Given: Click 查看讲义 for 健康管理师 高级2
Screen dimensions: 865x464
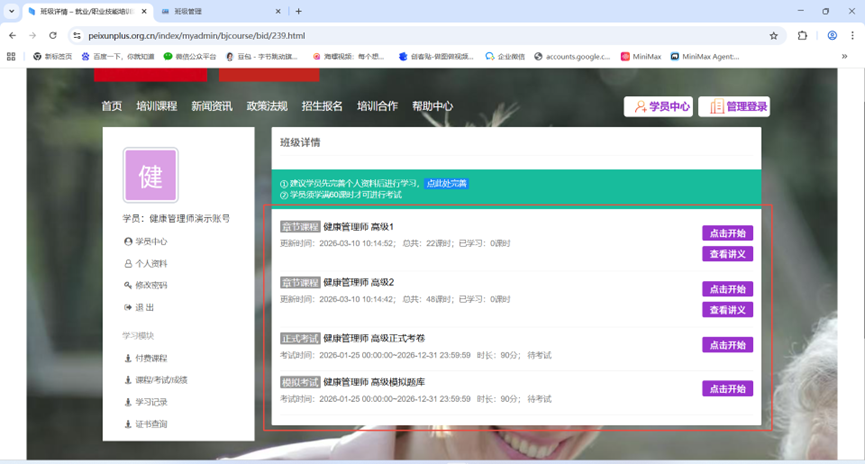Looking at the screenshot, I should [x=727, y=310].
